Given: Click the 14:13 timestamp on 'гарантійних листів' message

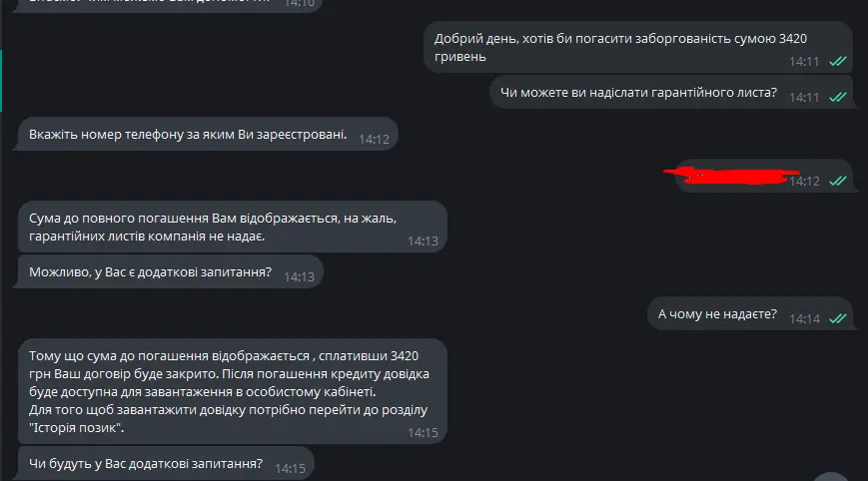Looking at the screenshot, I should (x=423, y=241).
